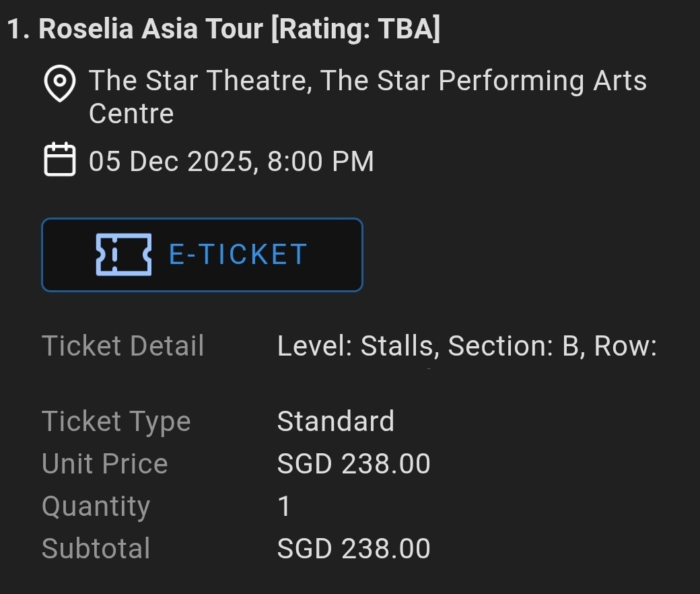
Task: Click the Subtotal SGD 238.00 amount
Action: pyautogui.click(x=353, y=548)
